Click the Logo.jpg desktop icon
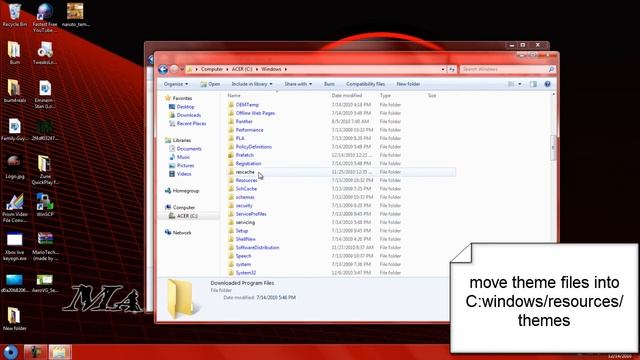This screenshot has width=640, height=360. [15, 167]
